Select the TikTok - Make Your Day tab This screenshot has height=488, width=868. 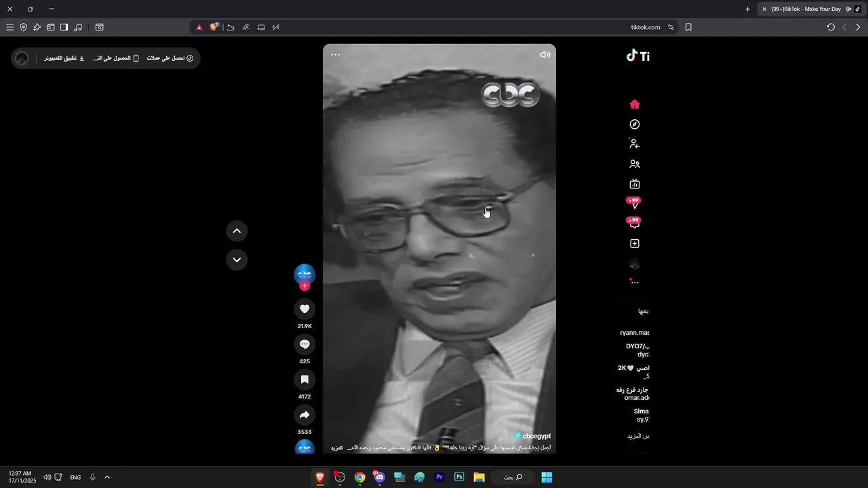tap(812, 9)
